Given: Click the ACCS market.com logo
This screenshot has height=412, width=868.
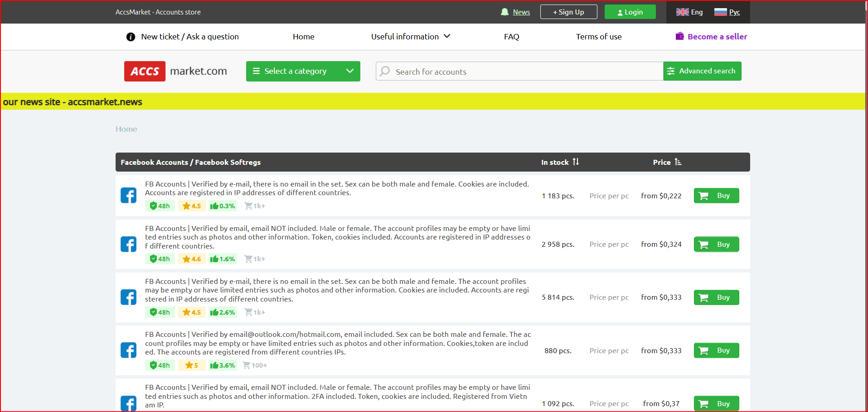Looking at the screenshot, I should (x=175, y=71).
